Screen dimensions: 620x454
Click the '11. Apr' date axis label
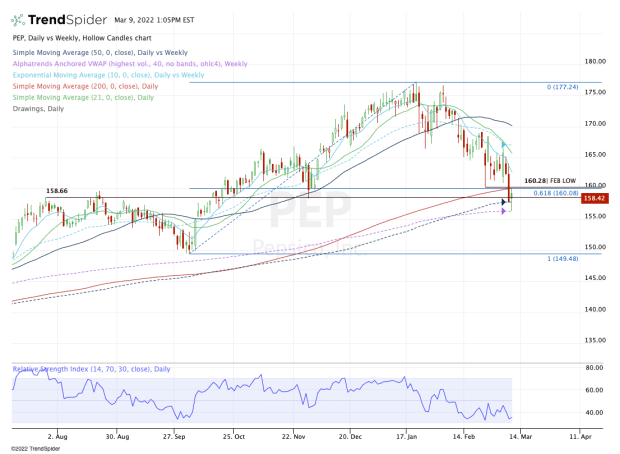click(580, 437)
